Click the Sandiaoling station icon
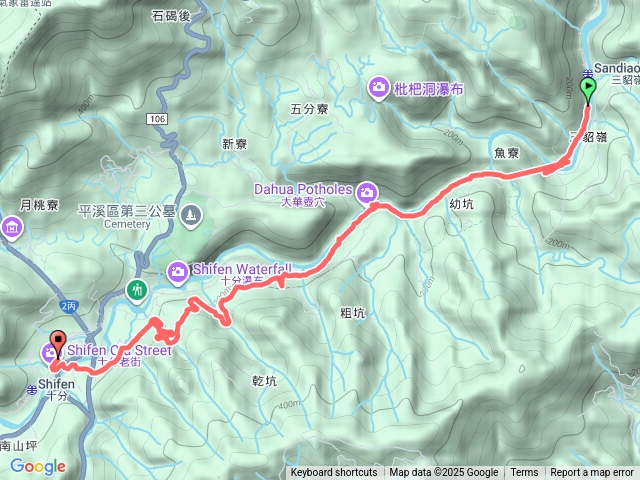 pyautogui.click(x=587, y=73)
